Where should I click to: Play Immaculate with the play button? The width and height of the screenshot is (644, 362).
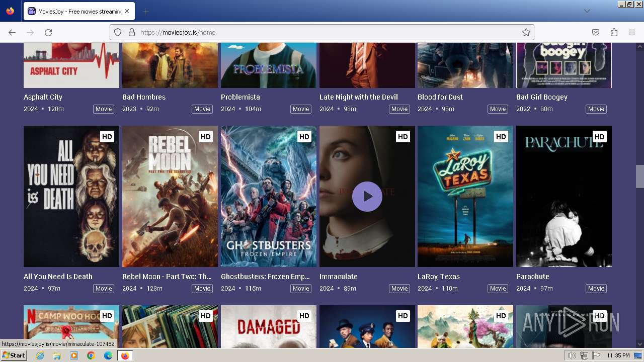tap(367, 197)
